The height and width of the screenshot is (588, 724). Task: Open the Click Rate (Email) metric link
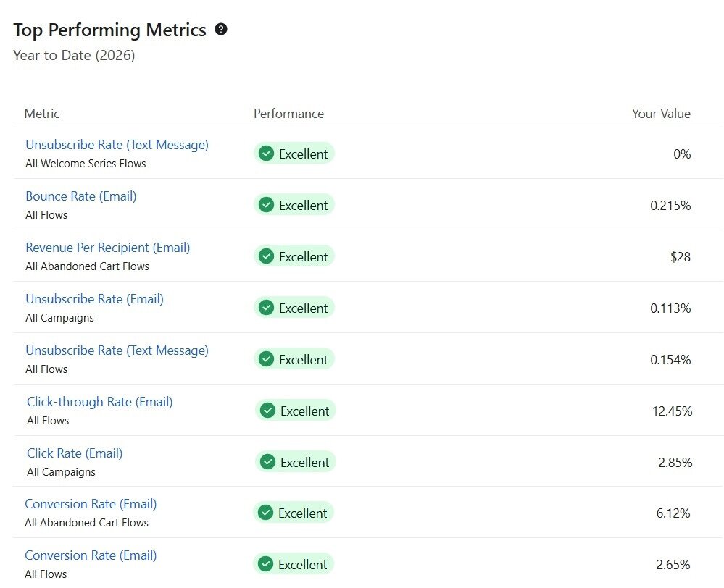coord(75,453)
